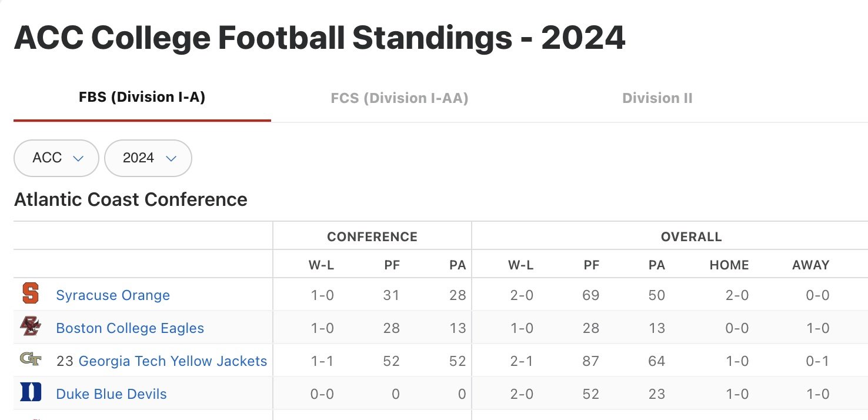Open the ACC conference dropdown
Screen dimensions: 868x420
click(x=56, y=158)
